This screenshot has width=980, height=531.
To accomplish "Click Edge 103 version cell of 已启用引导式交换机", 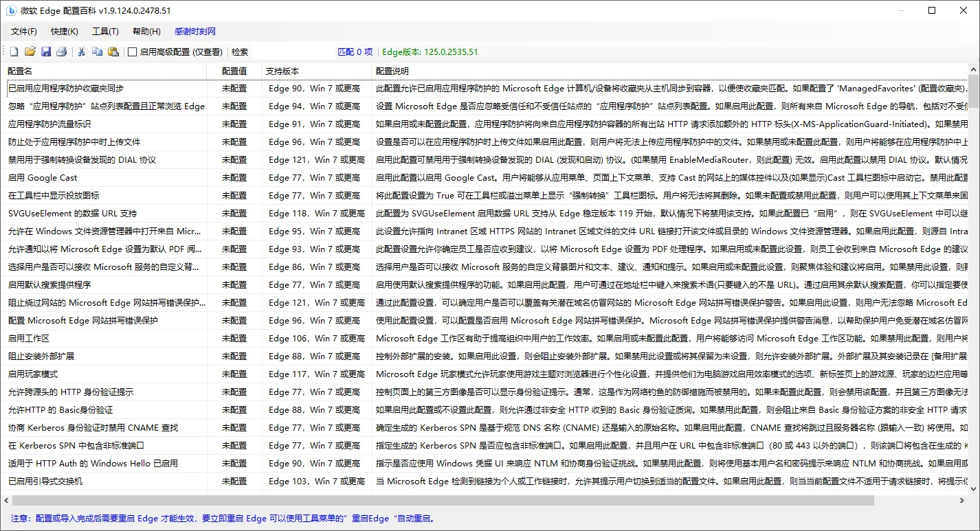I will [x=317, y=482].
